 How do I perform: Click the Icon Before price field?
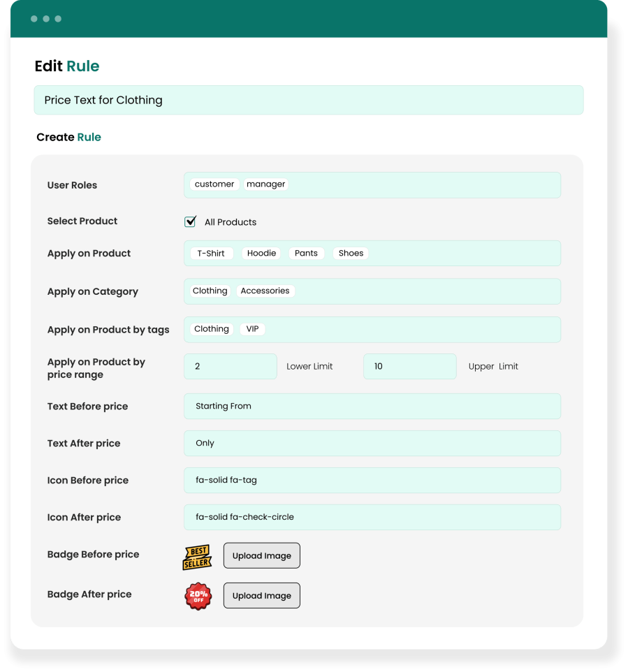372,480
